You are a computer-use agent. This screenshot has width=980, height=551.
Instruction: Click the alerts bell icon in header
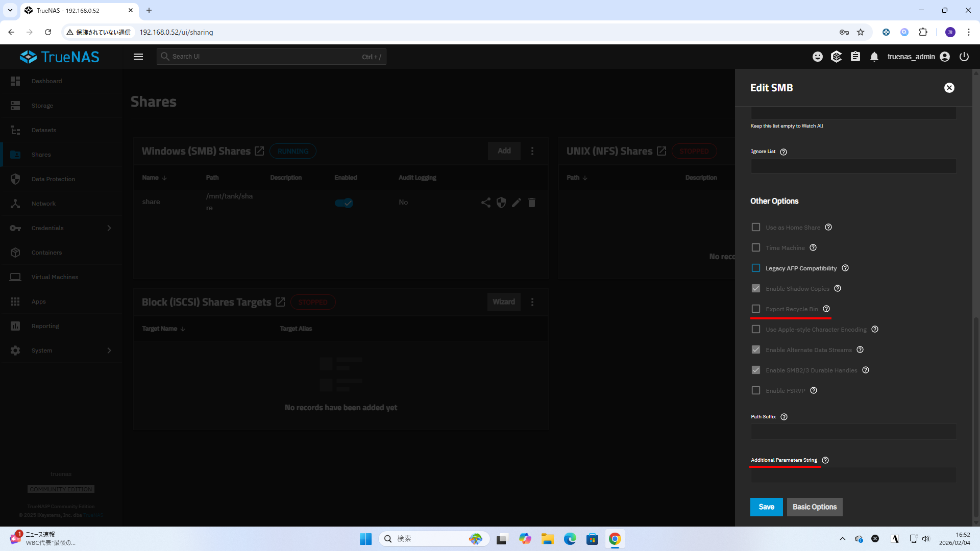(874, 57)
